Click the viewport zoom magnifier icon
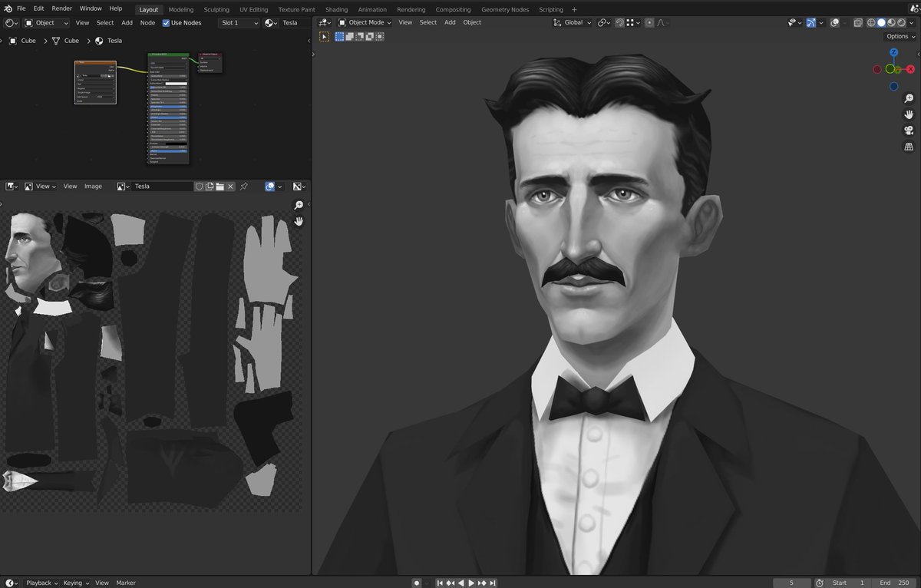This screenshot has height=588, width=921. 909,98
